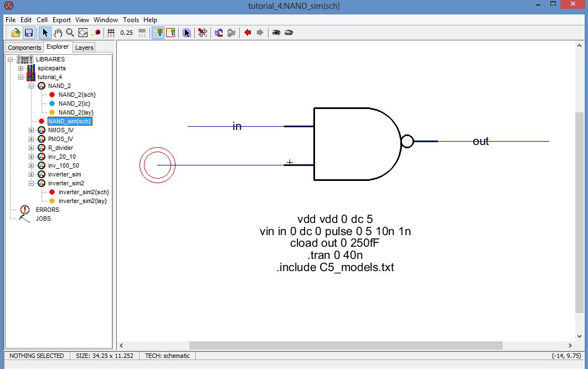
Task: Click the horizontal scrollbar thumb
Action: [345, 345]
